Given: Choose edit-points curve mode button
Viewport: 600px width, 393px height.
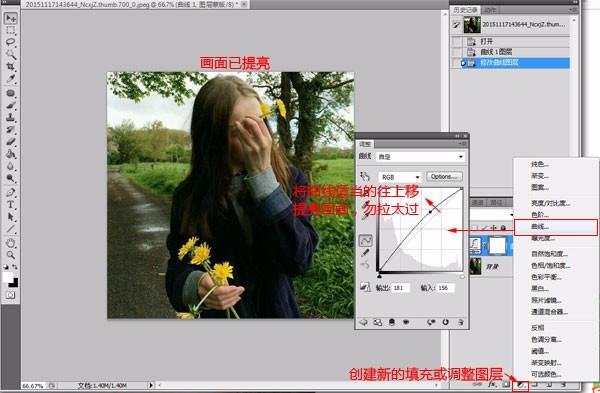Looking at the screenshot, I should (x=365, y=240).
